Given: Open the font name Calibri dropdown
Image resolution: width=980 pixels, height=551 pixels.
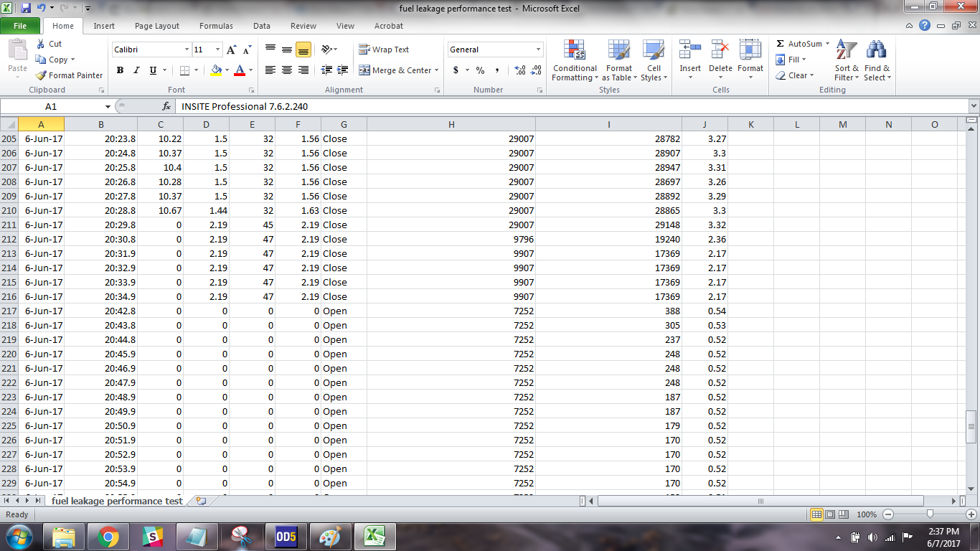Looking at the screenshot, I should click(187, 50).
